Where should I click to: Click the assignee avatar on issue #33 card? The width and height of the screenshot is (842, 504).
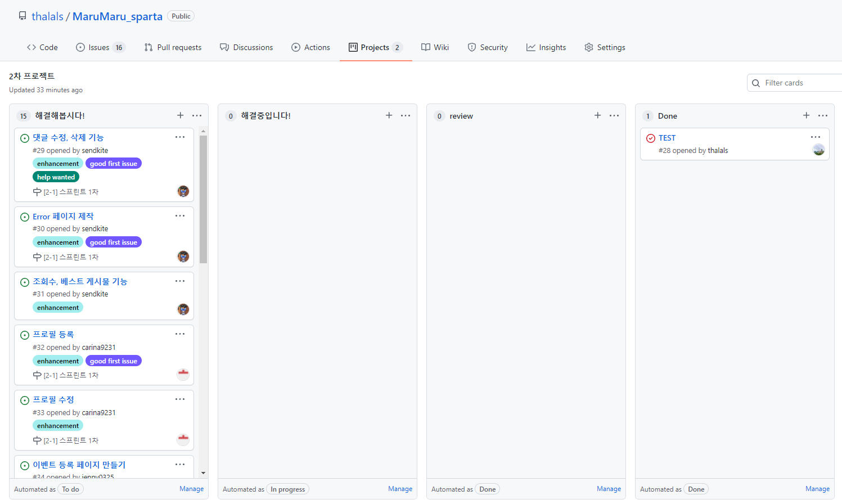pos(183,440)
